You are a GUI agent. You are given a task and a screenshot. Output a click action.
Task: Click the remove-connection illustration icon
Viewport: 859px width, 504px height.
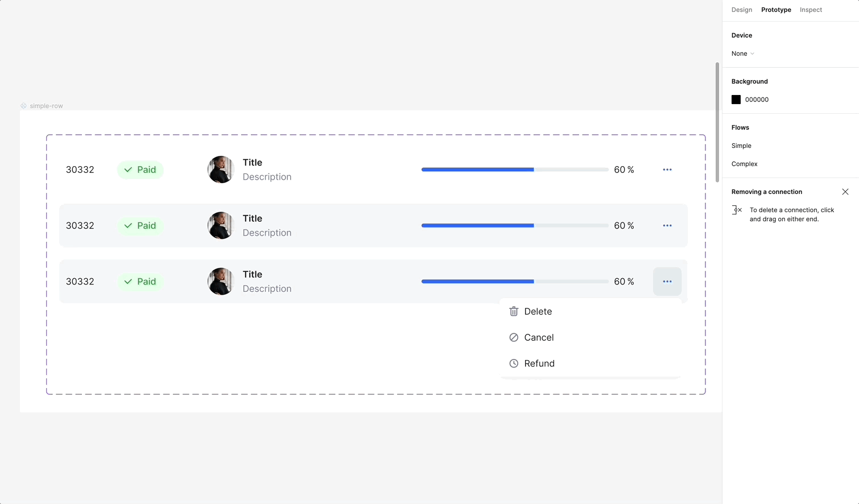point(737,210)
